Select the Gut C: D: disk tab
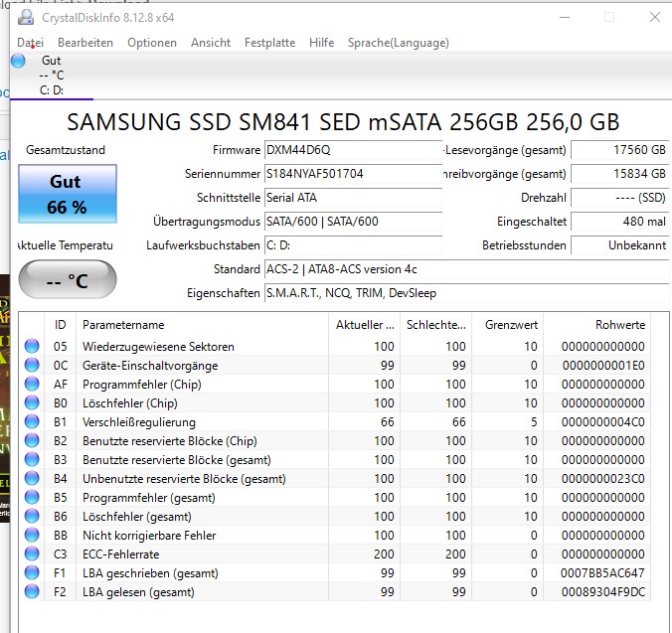672x633 pixels. (x=52, y=76)
